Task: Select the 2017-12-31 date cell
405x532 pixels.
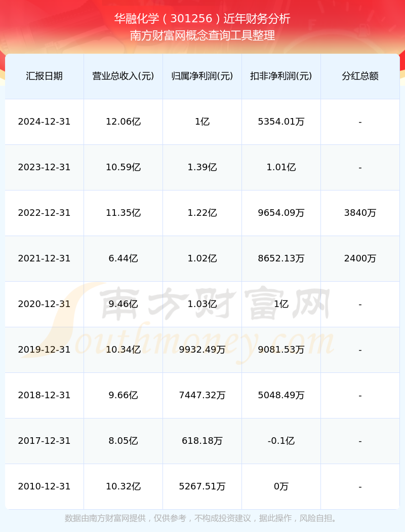Action: (x=45, y=441)
